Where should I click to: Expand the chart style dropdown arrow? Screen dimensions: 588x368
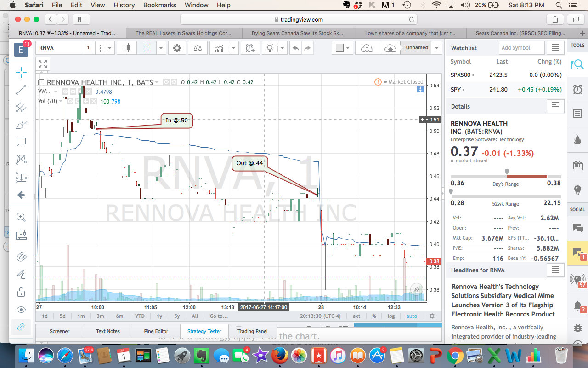click(161, 48)
